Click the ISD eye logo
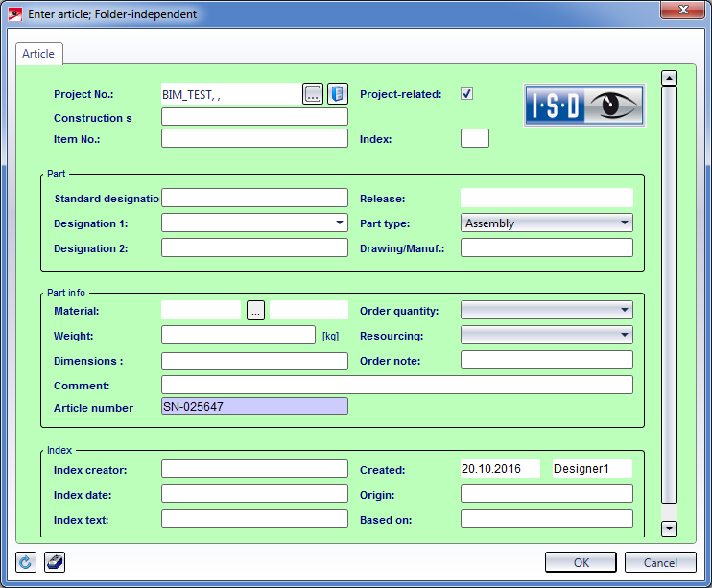This screenshot has height=588, width=712. coord(583,106)
